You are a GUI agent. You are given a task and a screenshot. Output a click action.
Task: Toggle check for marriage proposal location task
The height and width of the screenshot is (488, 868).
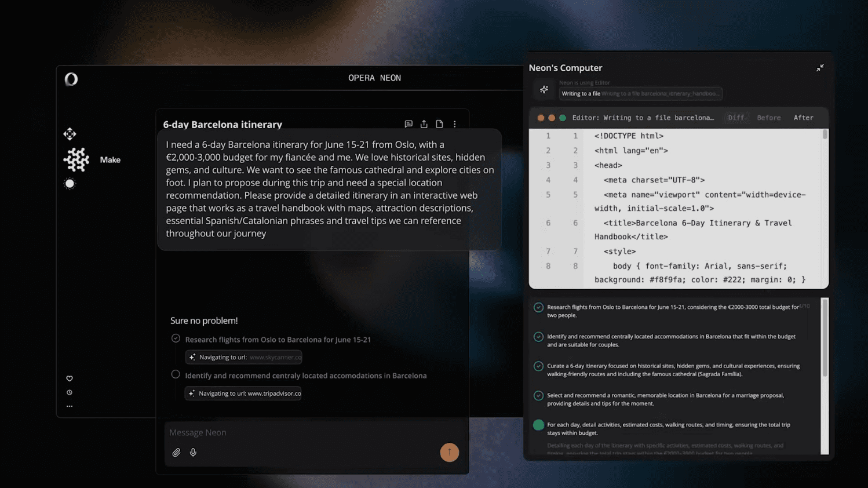(538, 396)
